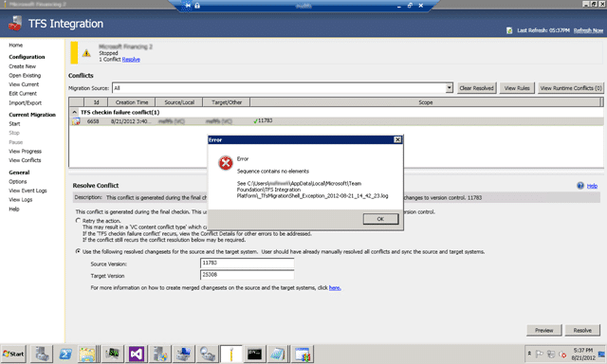This screenshot has width=607, height=364.
Task: Click the network tray icon
Action: point(551,354)
